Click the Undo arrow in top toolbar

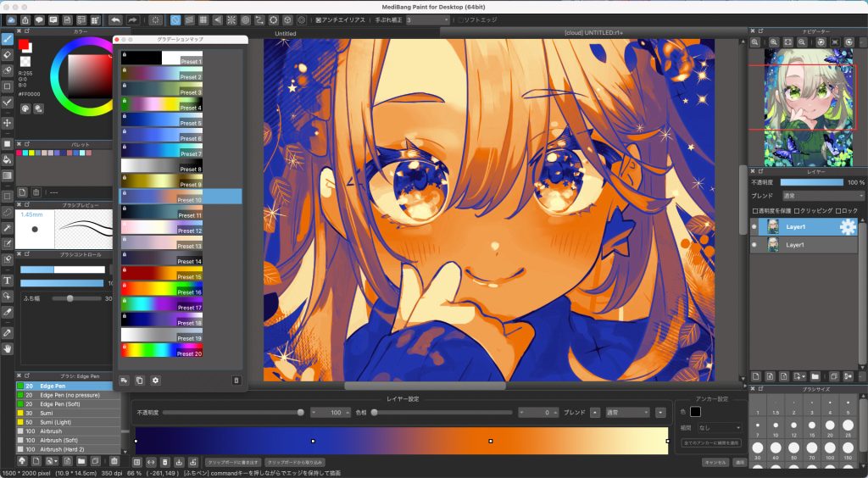pos(115,20)
